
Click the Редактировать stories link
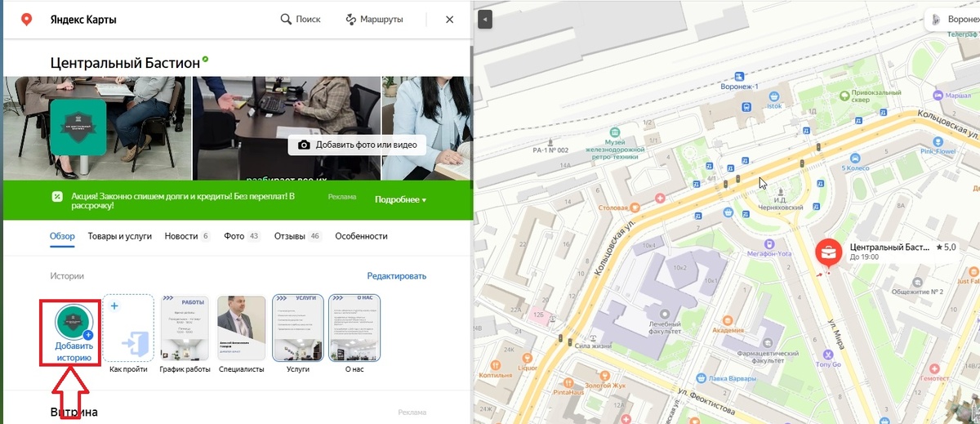coord(397,276)
